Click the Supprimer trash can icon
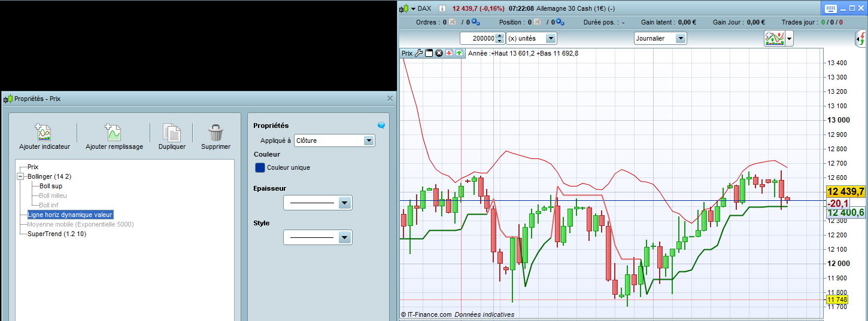868x321 pixels. click(x=216, y=133)
